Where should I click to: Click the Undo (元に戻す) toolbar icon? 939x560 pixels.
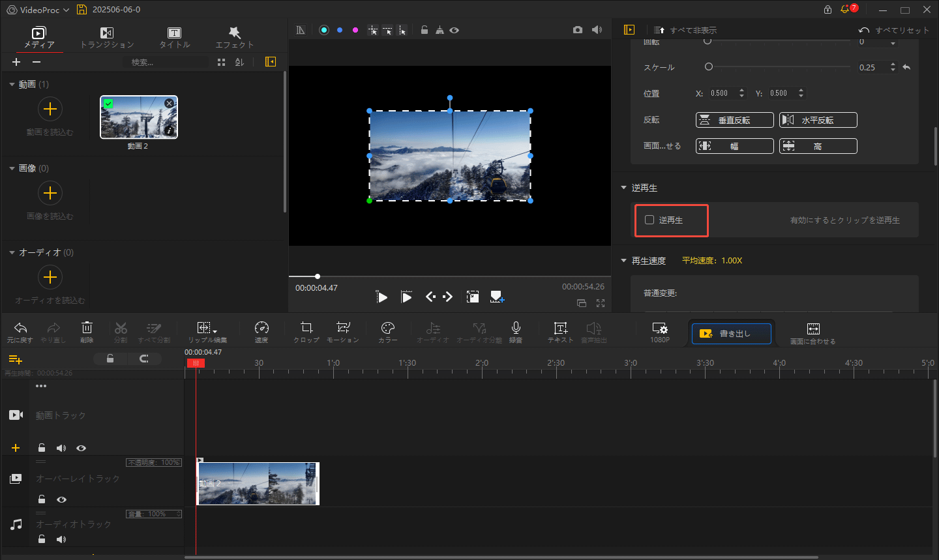pyautogui.click(x=20, y=328)
